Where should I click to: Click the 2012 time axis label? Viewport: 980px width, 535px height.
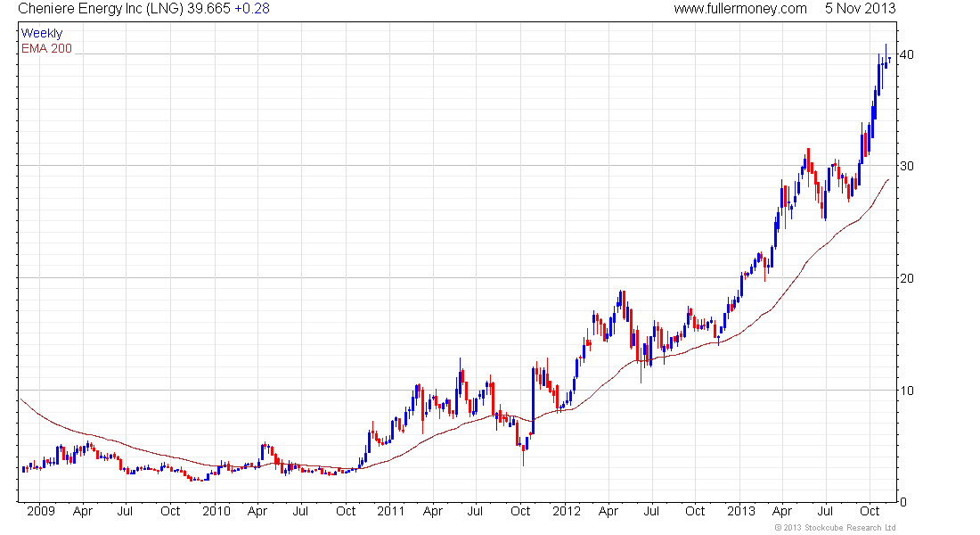point(567,511)
